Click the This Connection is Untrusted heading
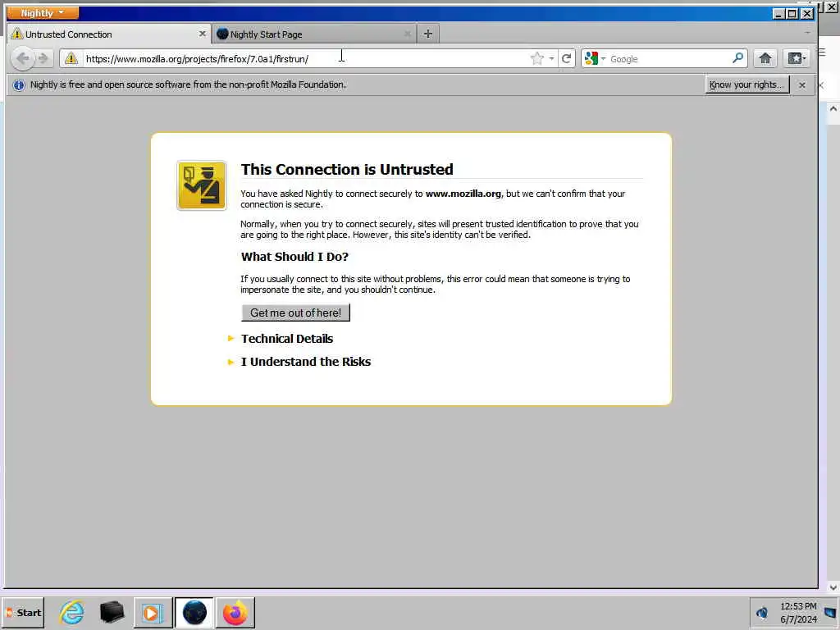 click(x=347, y=169)
